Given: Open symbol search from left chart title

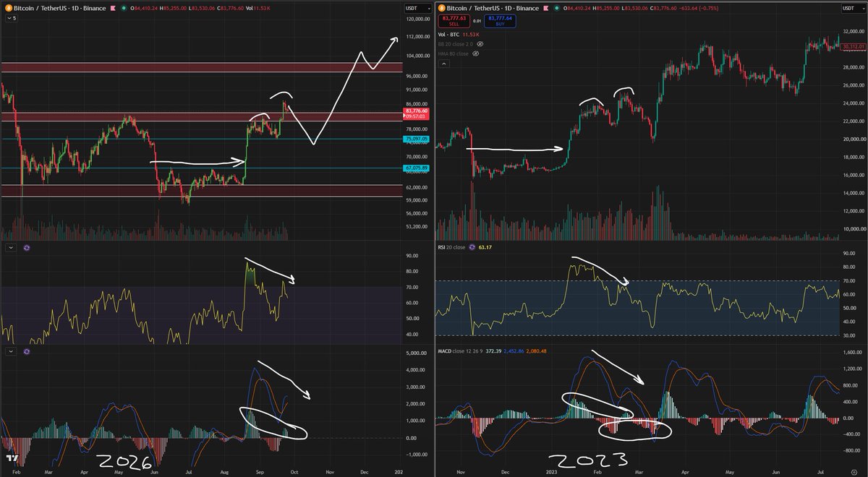Looking at the screenshot, I should [60, 8].
